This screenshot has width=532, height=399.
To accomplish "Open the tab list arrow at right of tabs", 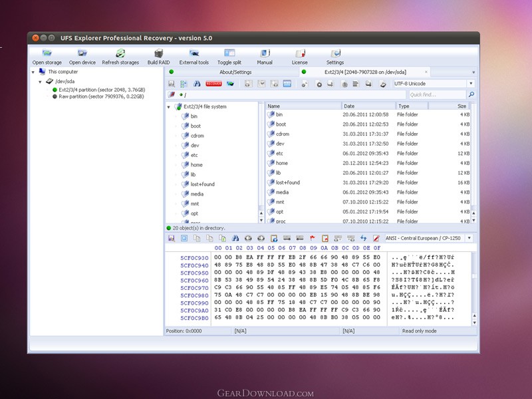I will [473, 72].
